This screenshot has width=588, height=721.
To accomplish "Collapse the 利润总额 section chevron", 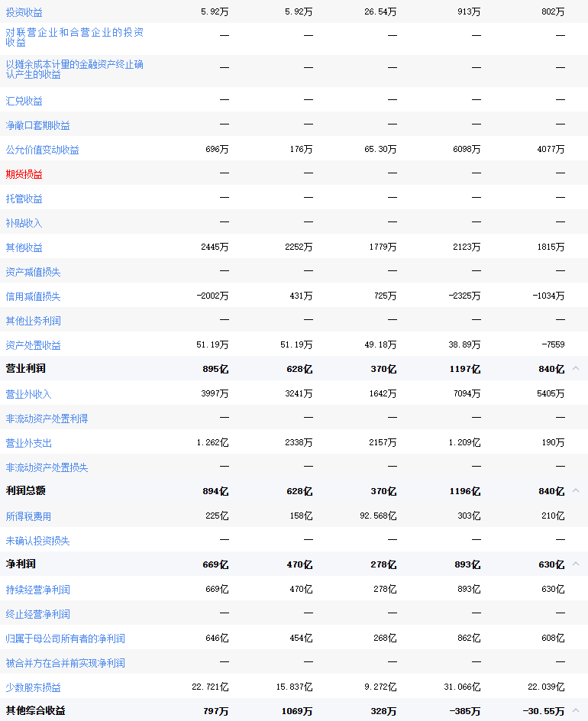I will pyautogui.click(x=576, y=491).
